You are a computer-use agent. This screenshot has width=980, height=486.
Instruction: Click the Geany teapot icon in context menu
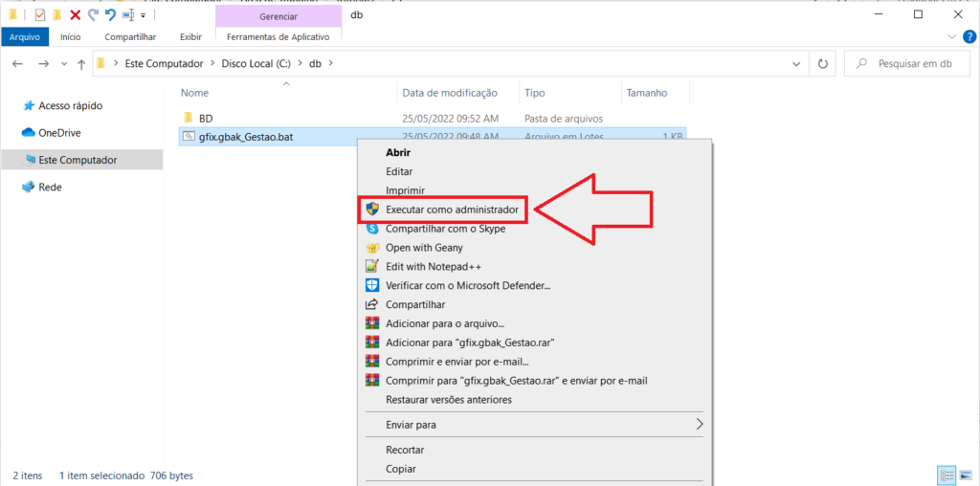point(372,248)
